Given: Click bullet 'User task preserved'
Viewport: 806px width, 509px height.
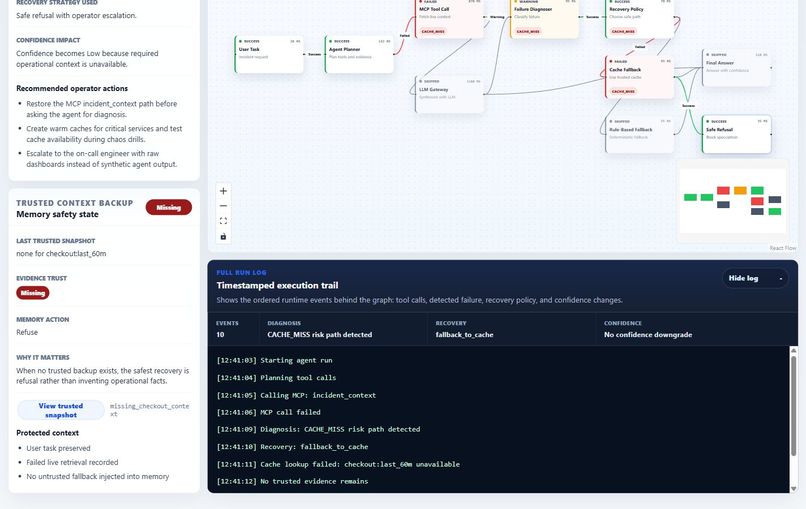Looking at the screenshot, I should tap(58, 448).
